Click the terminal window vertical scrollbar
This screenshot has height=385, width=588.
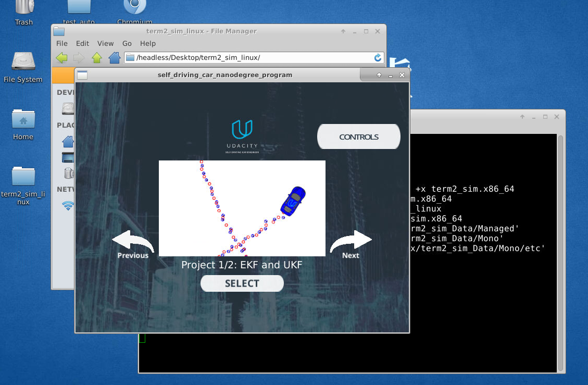(x=560, y=253)
